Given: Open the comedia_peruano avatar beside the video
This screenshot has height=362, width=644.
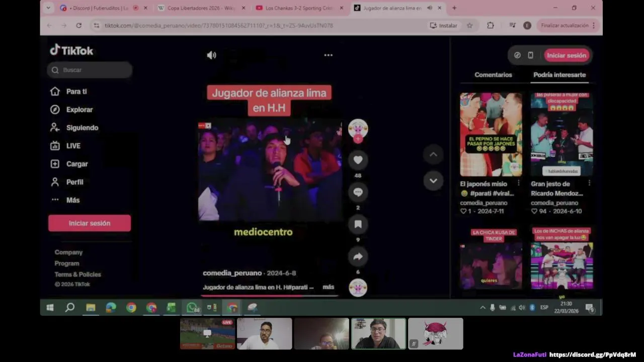Looking at the screenshot, I should tap(358, 128).
